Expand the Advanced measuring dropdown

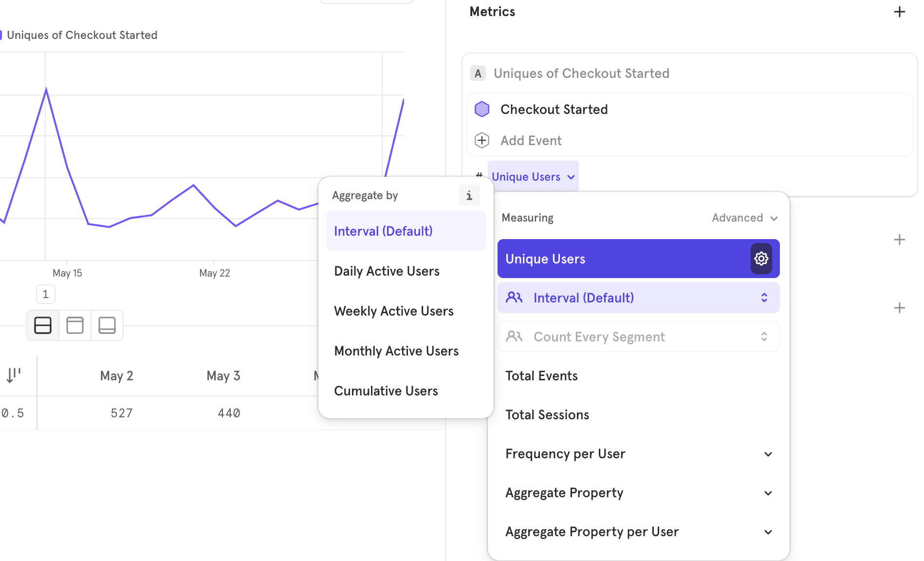click(744, 218)
